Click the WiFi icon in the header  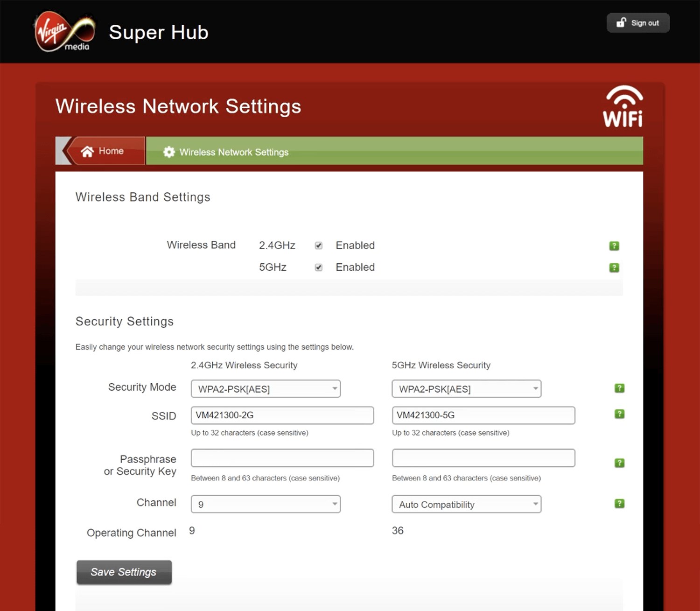[x=623, y=106]
